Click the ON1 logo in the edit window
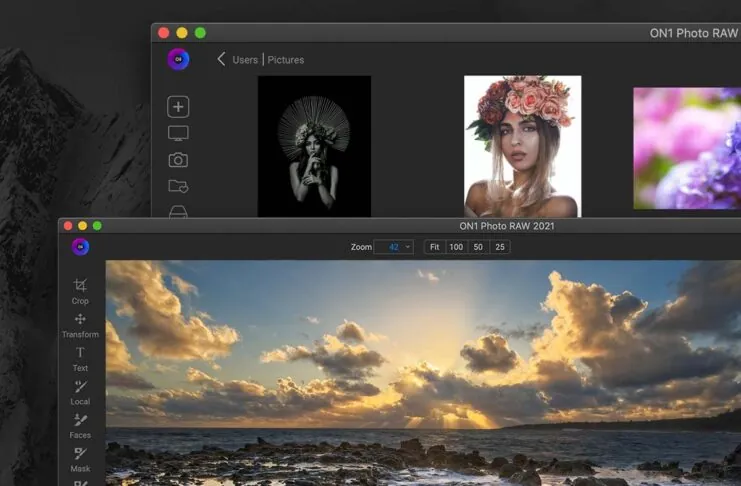741x486 pixels. click(x=81, y=247)
